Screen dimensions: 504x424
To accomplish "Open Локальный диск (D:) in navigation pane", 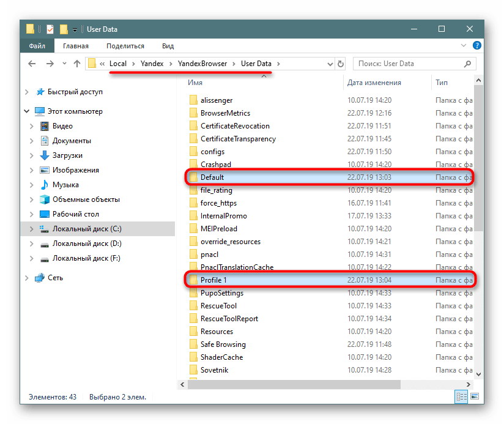I will pos(86,244).
